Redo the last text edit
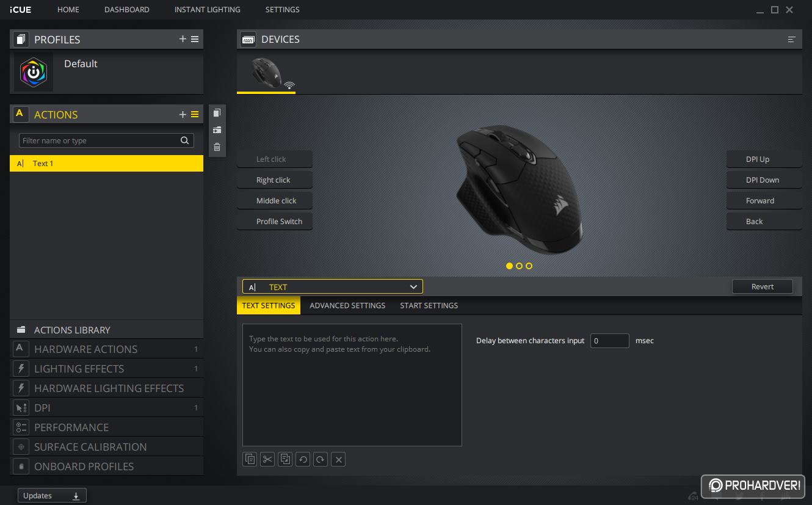 point(321,459)
